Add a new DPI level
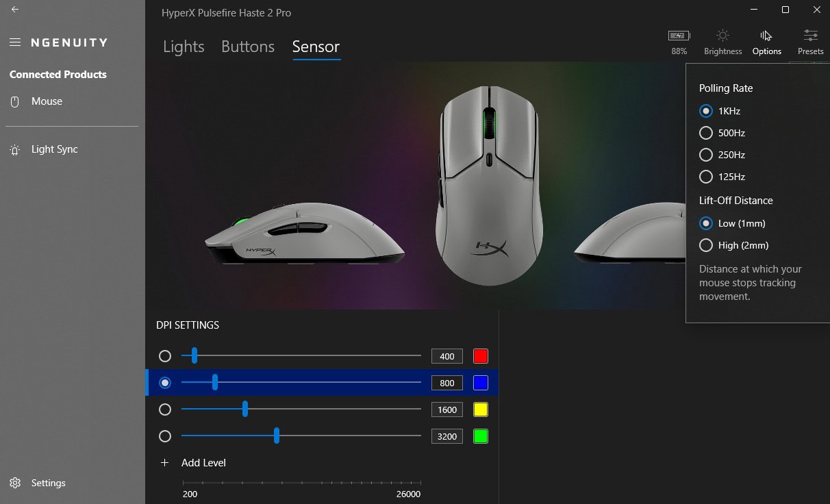 (x=193, y=463)
